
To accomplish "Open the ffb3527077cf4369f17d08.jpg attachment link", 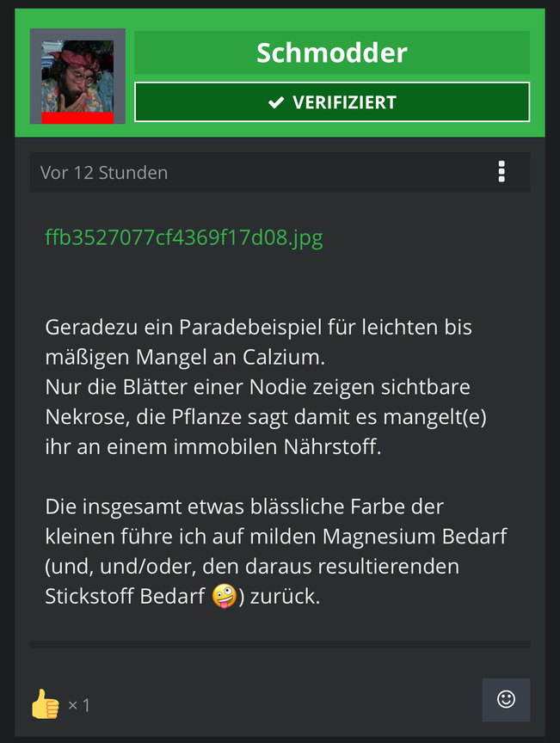I will (184, 237).
